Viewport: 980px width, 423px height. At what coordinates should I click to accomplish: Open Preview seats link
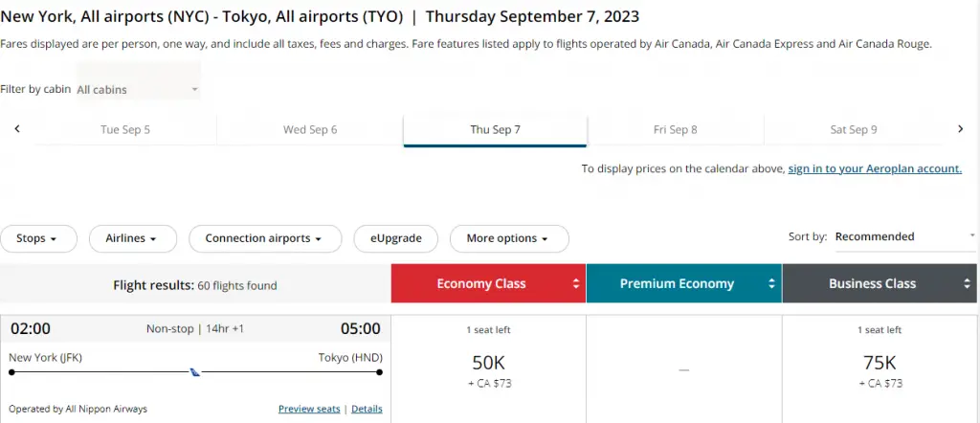click(x=309, y=410)
